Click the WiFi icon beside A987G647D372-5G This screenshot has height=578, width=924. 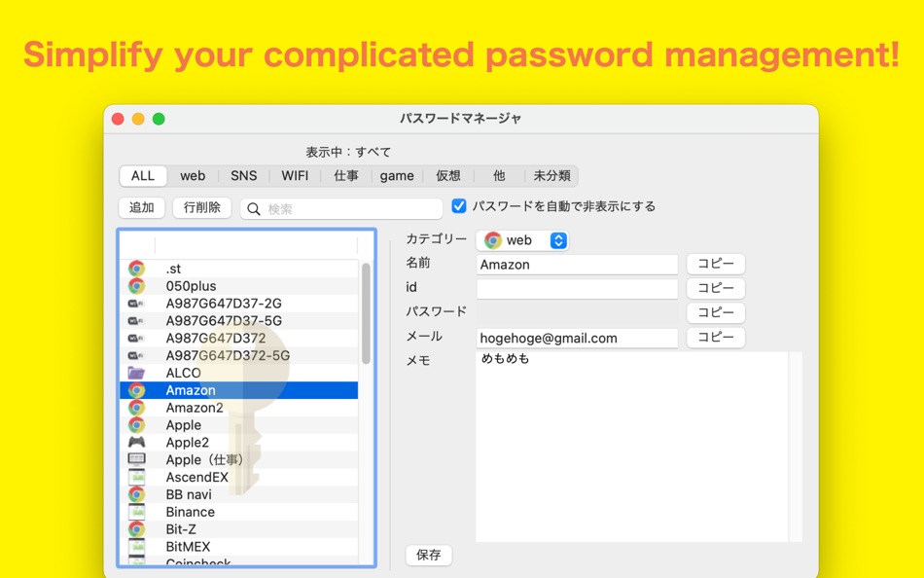137,355
